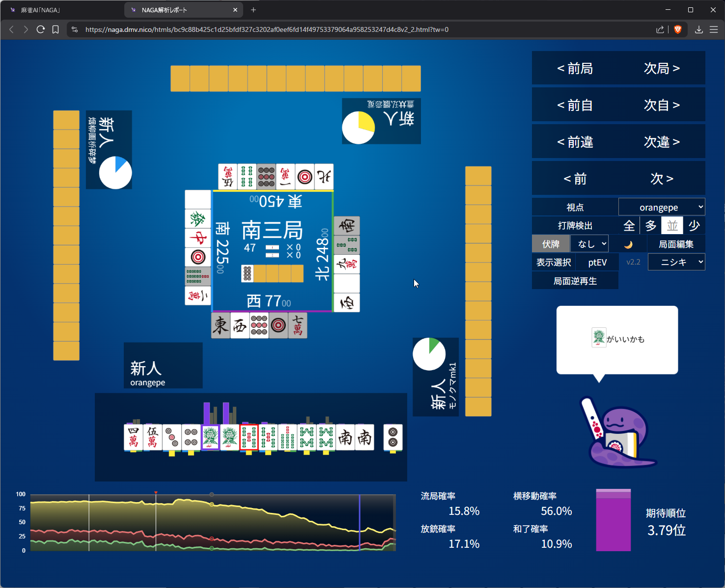Viewport: 725px width, 588px height.
Task: Toggle the moon dark mode icon
Action: point(628,244)
